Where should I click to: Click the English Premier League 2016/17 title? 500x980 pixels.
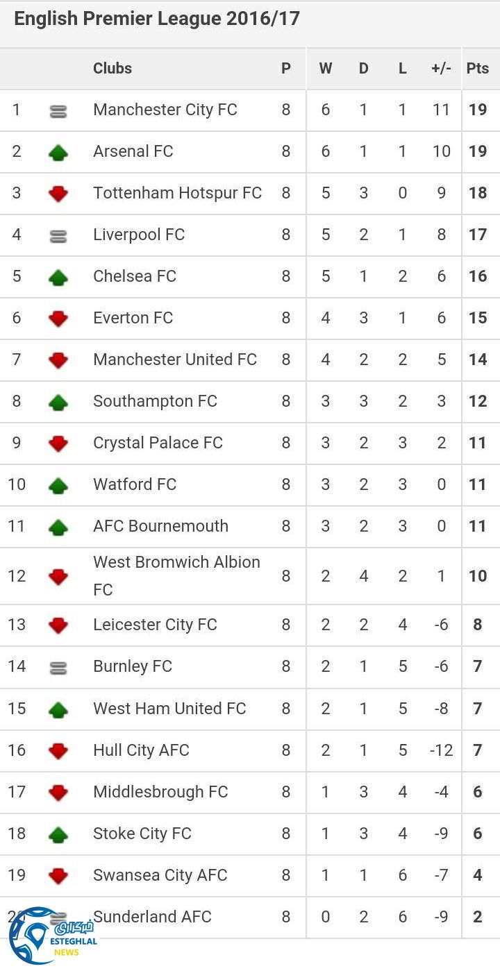click(157, 19)
